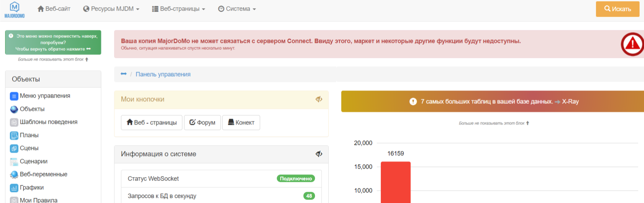644x203 pixels.
Task: Open Графики in the sidebar
Action: (x=32, y=188)
